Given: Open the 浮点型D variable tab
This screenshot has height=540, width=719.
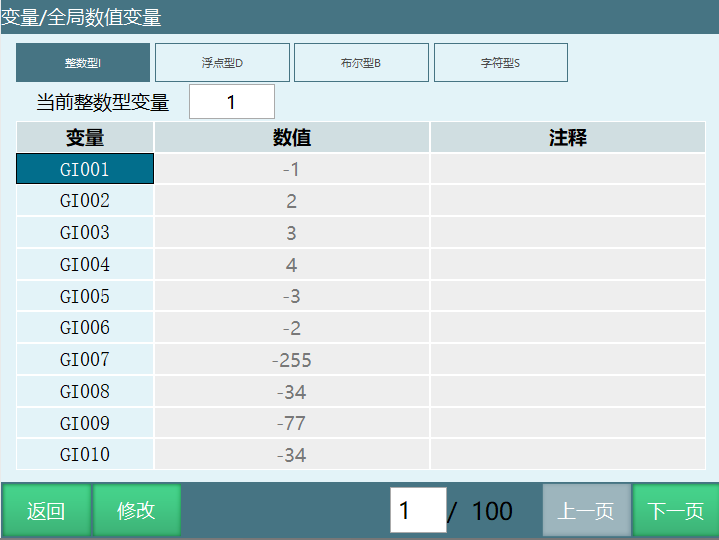Looking at the screenshot, I should (x=222, y=63).
